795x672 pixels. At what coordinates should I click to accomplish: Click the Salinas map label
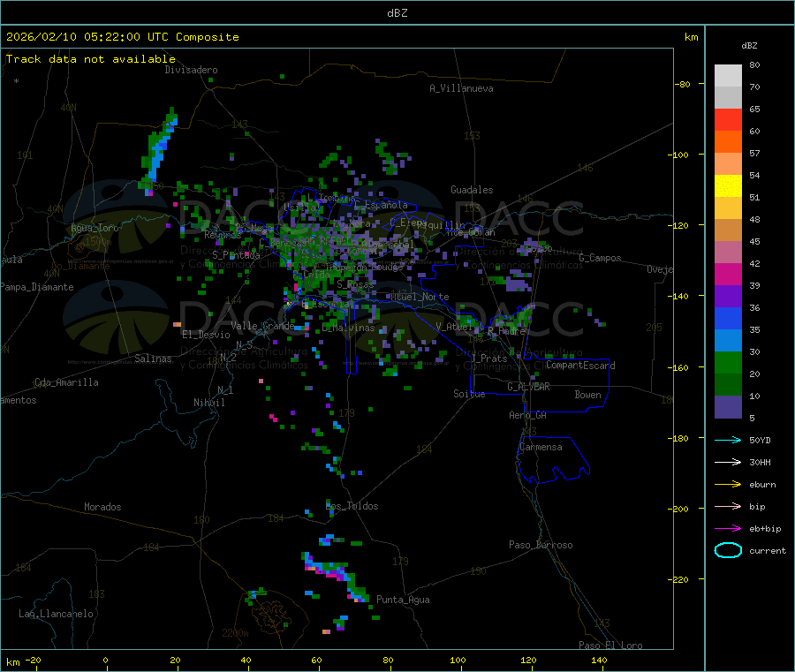[x=153, y=359]
